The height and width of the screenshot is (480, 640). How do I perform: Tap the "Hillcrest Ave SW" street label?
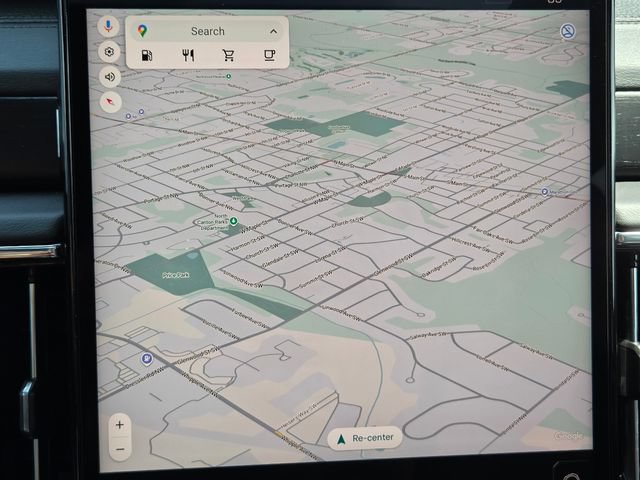473,245
